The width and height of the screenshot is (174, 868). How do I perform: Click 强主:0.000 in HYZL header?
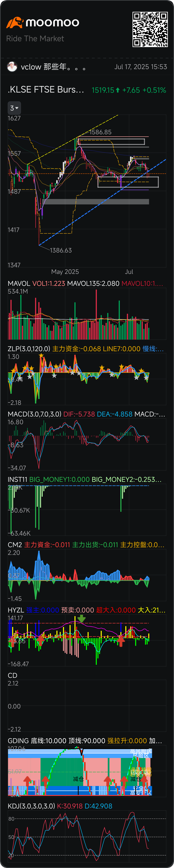point(43,610)
